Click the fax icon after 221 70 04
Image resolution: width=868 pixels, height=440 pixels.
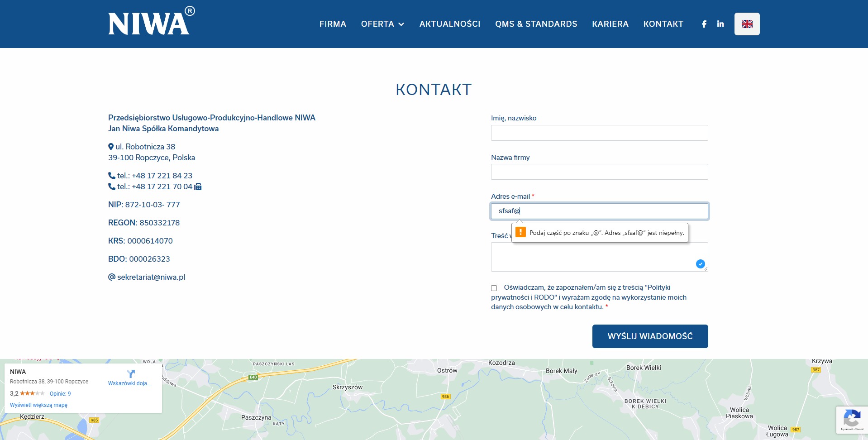click(x=198, y=187)
